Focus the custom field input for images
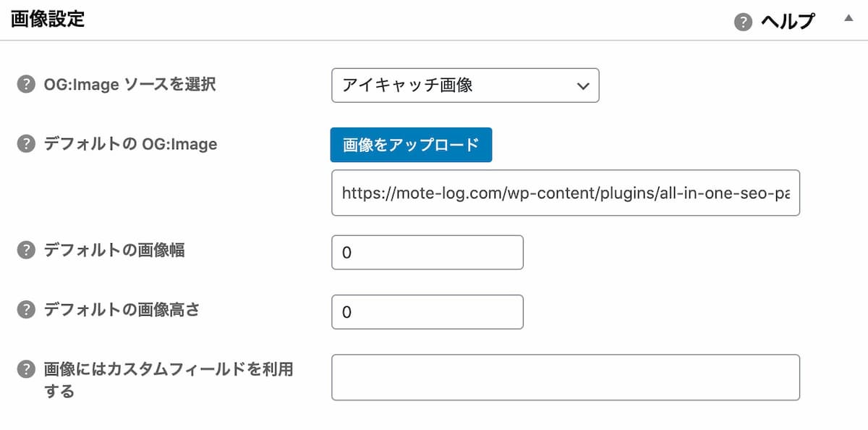Screen dimensions: 868x430 click(565, 377)
